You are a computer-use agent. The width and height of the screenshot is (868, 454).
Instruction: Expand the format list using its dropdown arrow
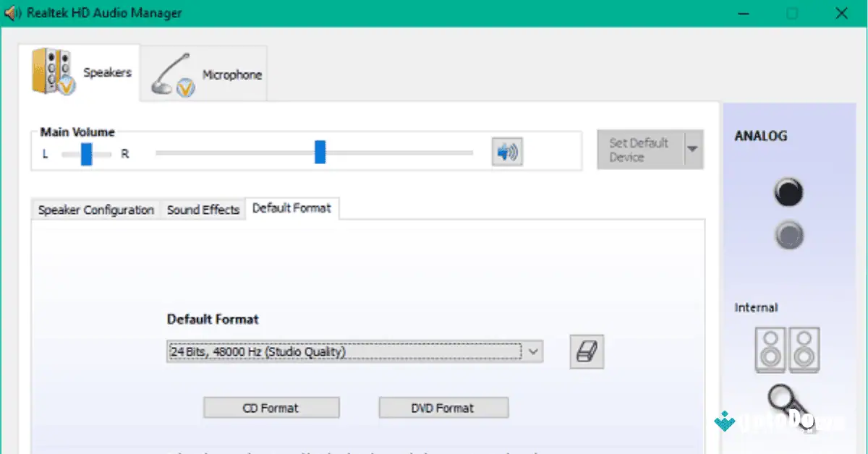pyautogui.click(x=534, y=351)
